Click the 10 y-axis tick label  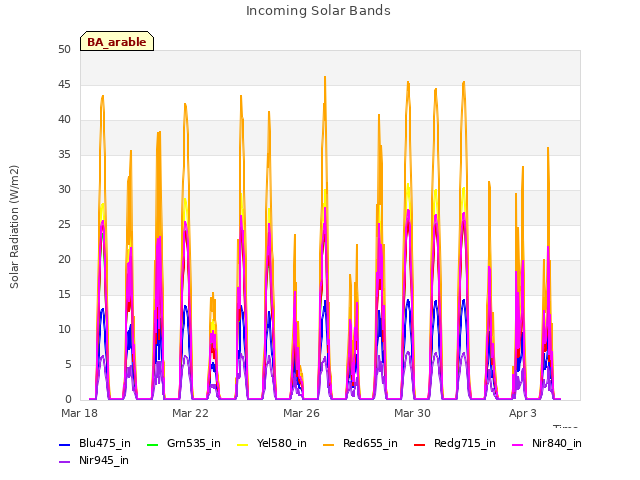64,330
